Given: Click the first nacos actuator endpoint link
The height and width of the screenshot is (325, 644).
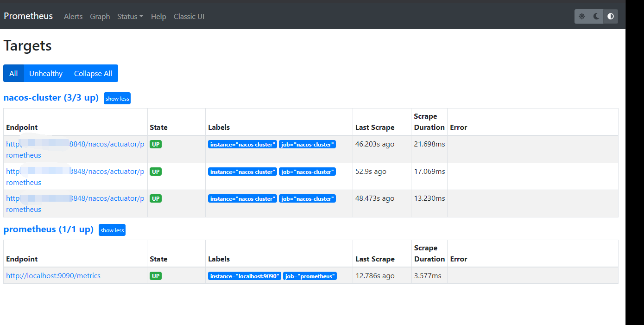Looking at the screenshot, I should click(74, 149).
